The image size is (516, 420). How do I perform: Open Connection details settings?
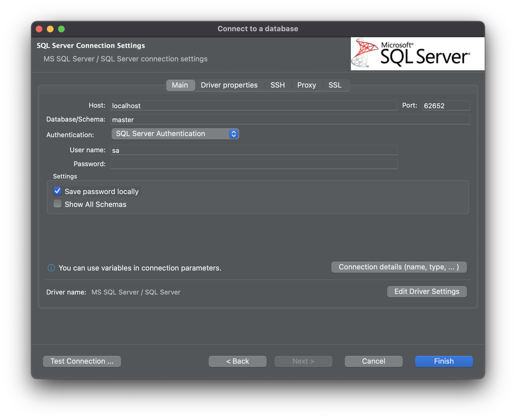tap(399, 267)
